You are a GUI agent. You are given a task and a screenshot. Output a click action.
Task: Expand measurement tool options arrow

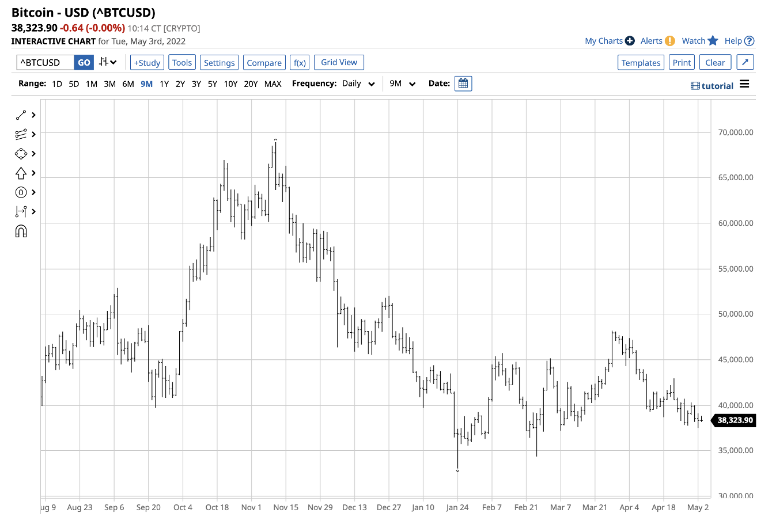pyautogui.click(x=33, y=211)
